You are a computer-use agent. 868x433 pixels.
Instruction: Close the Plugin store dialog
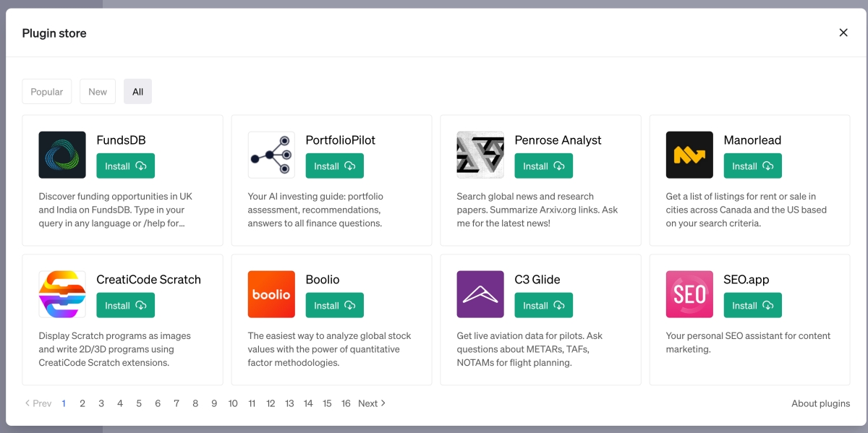point(843,33)
